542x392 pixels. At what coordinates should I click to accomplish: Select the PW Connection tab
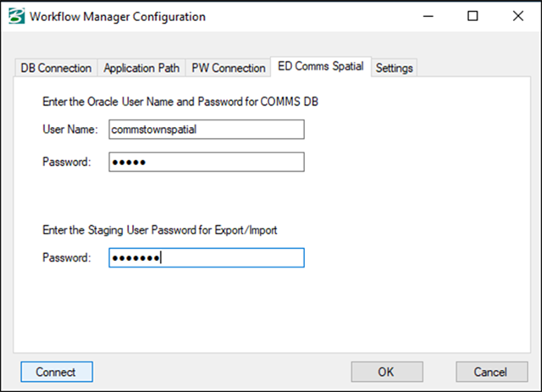[228, 68]
